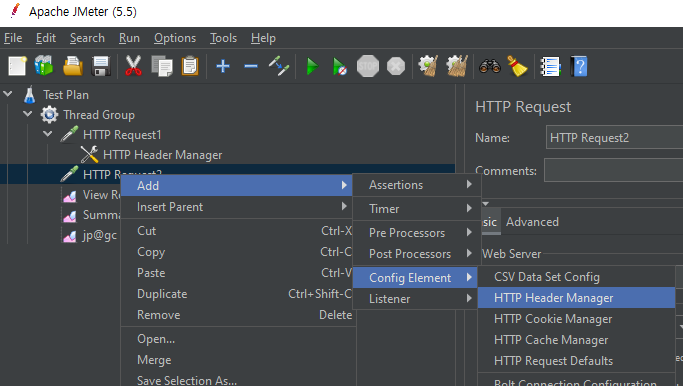This screenshot has width=683, height=386.
Task: Save the test plan with floppy icon
Action: [101, 66]
